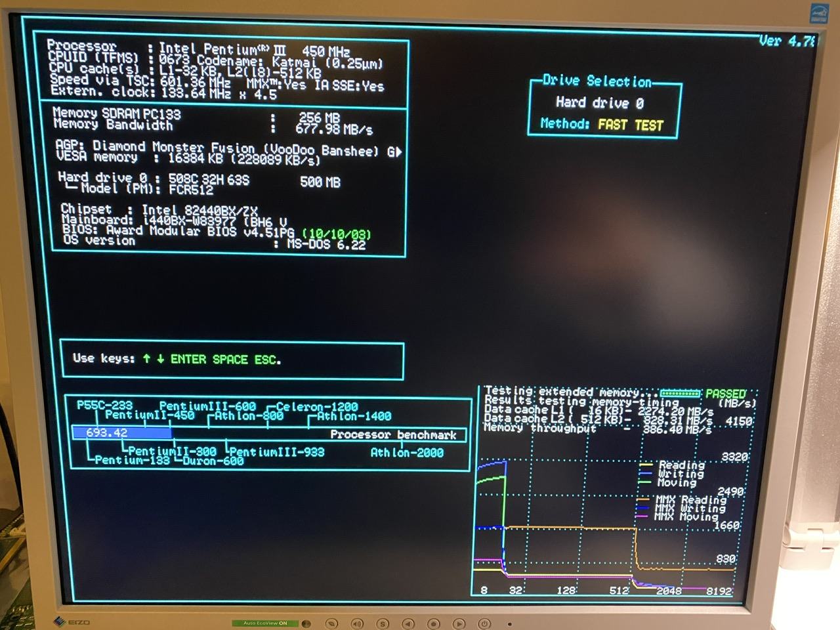
Task: Push the monitor's right arrow button
Action: pyautogui.click(x=459, y=623)
